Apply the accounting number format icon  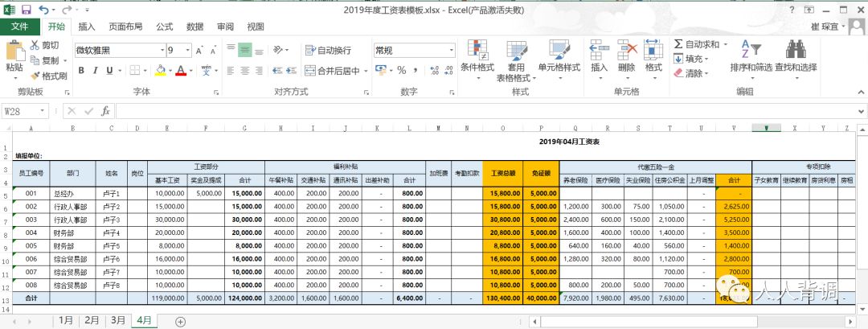381,70
